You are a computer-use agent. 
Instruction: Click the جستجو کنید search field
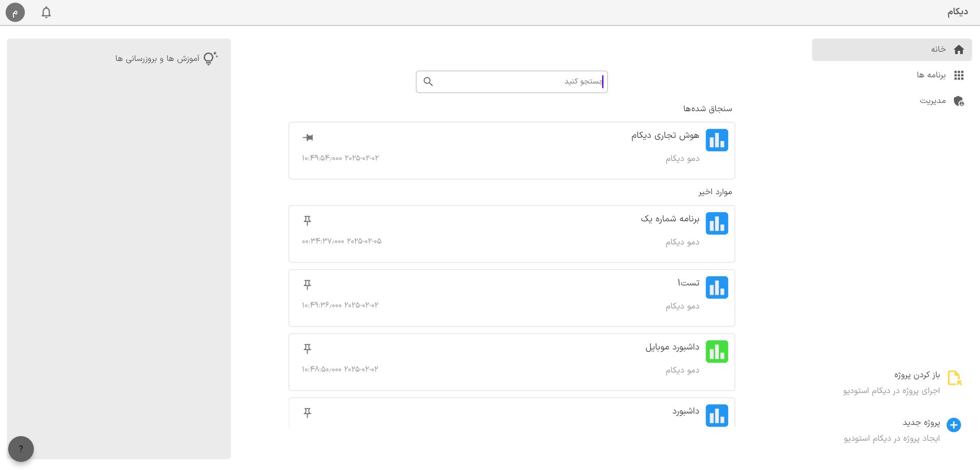pyautogui.click(x=512, y=81)
